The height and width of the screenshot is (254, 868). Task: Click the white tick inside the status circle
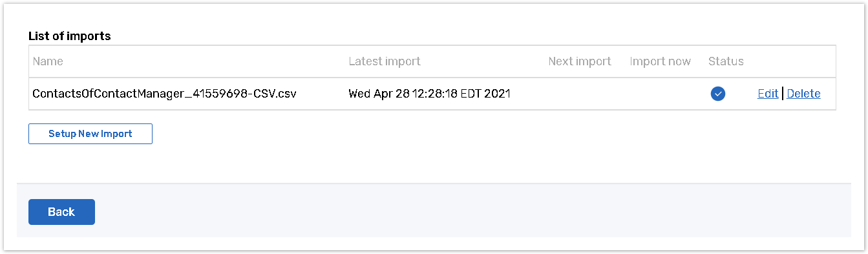717,94
